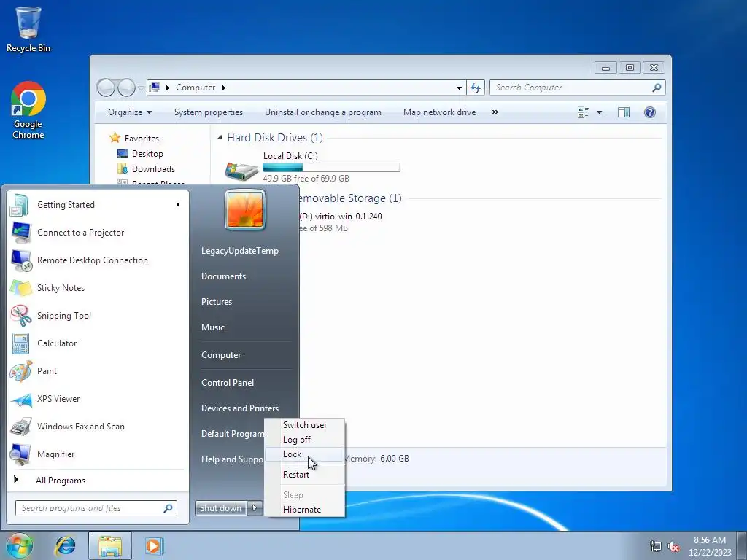Launch Google Chrome from the desktop
747x560 pixels.
pos(28,109)
